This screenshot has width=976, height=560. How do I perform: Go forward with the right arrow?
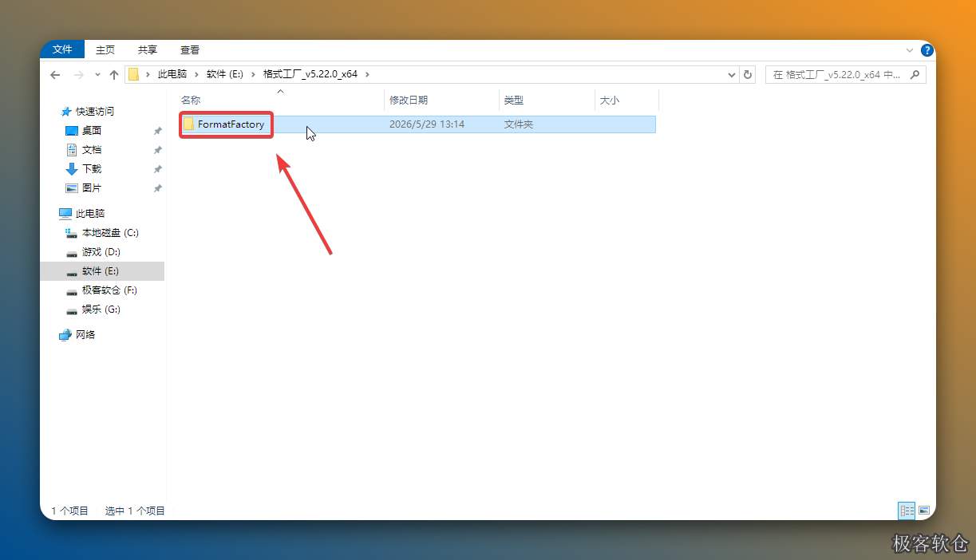(x=78, y=74)
